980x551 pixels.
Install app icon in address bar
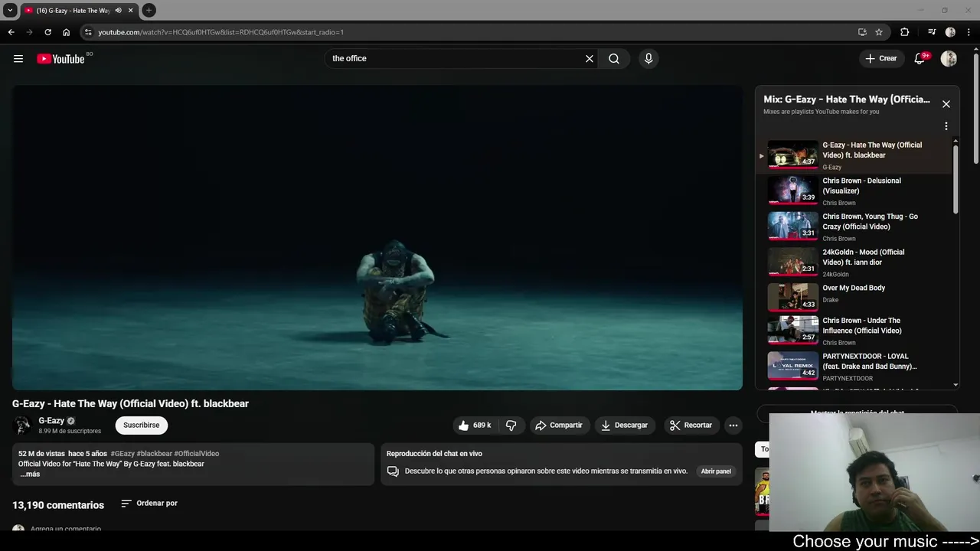862,32
